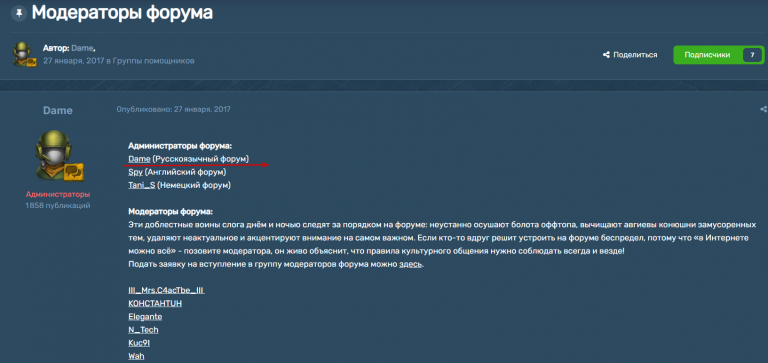Viewport: 768px width, 363px height.
Task: Open author Dame link in header
Action: tap(82, 48)
